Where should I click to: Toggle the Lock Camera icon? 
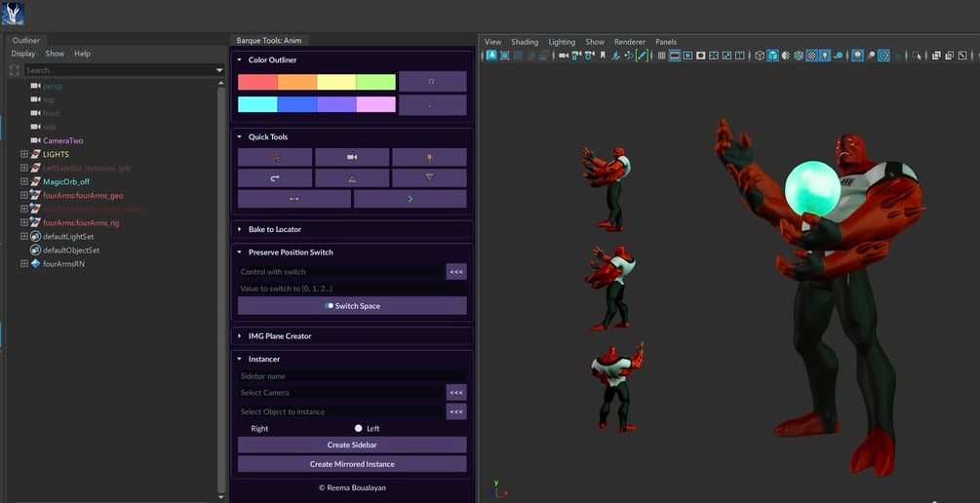[x=576, y=55]
